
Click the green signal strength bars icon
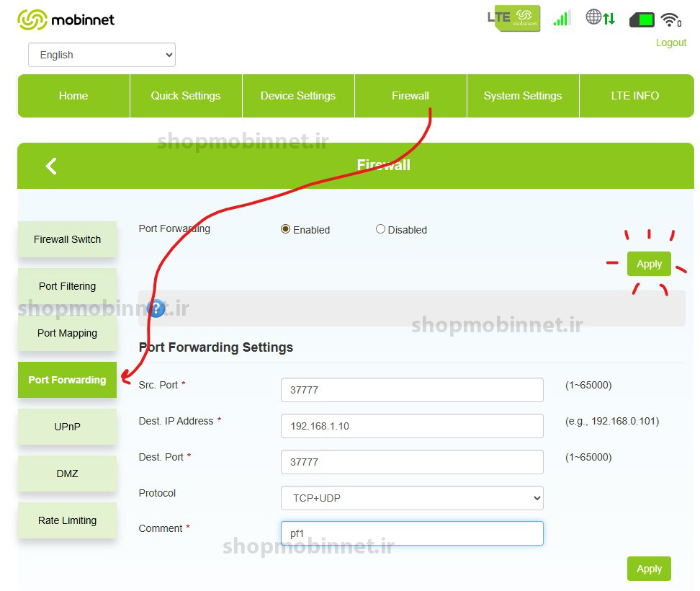tap(562, 18)
